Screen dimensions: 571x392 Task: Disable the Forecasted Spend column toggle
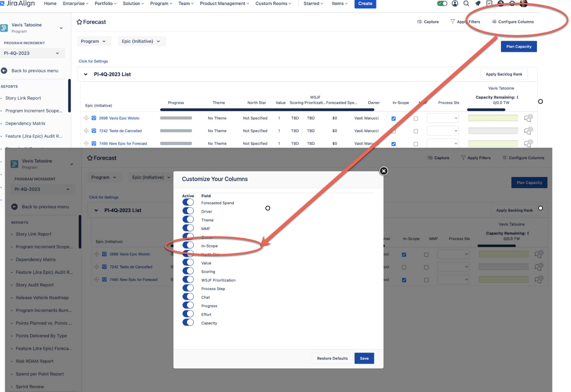point(188,202)
